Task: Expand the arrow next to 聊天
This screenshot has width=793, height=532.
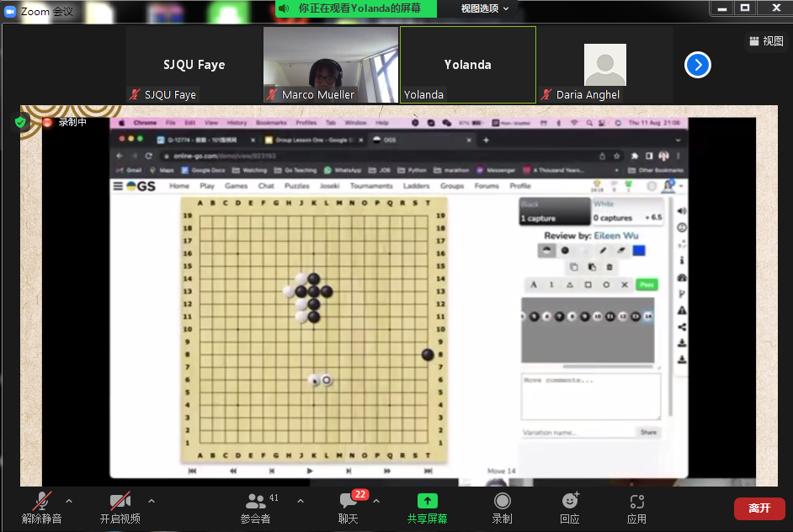Action: (x=376, y=501)
